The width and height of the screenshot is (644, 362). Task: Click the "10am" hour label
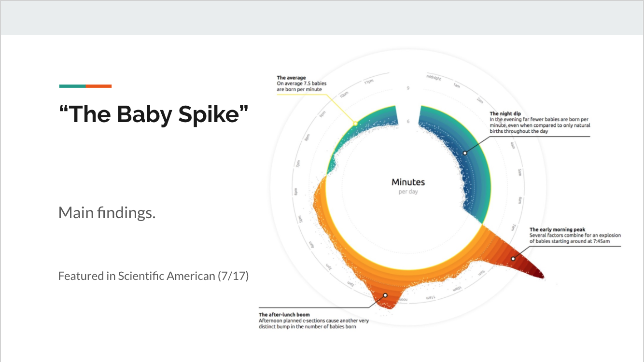click(x=457, y=290)
